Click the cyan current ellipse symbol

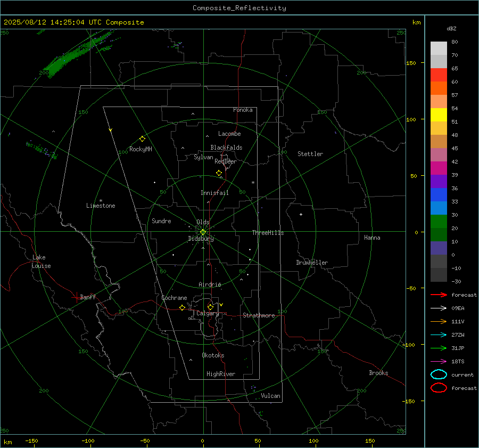pyautogui.click(x=439, y=374)
